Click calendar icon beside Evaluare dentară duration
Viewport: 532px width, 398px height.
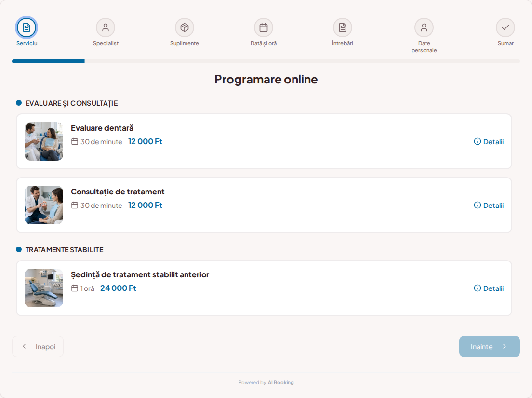75,142
